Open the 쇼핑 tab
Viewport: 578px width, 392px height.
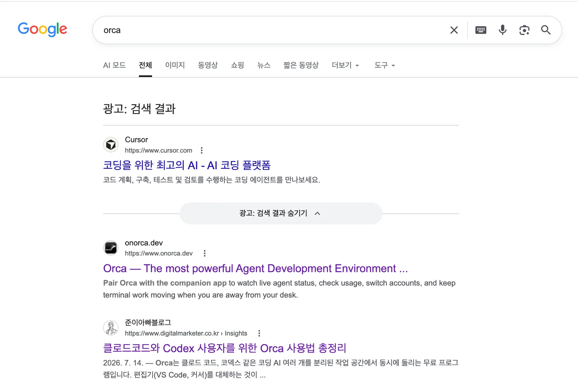tap(237, 65)
